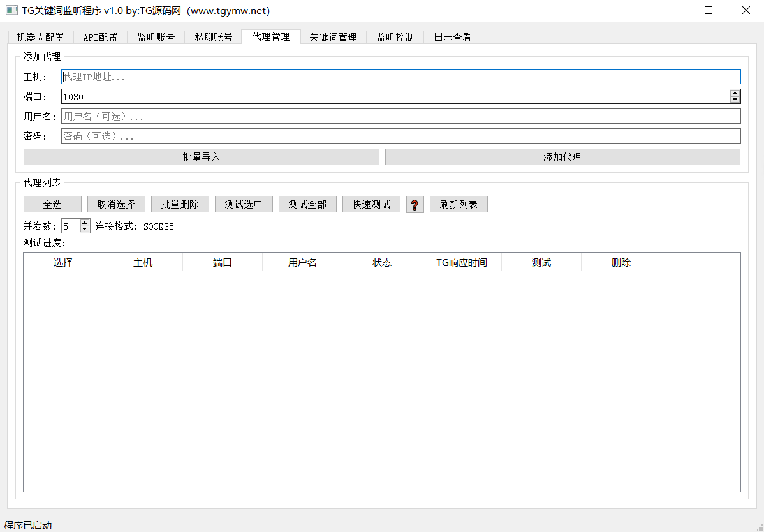Click the 添加代理 button
The image size is (764, 532).
tap(562, 157)
